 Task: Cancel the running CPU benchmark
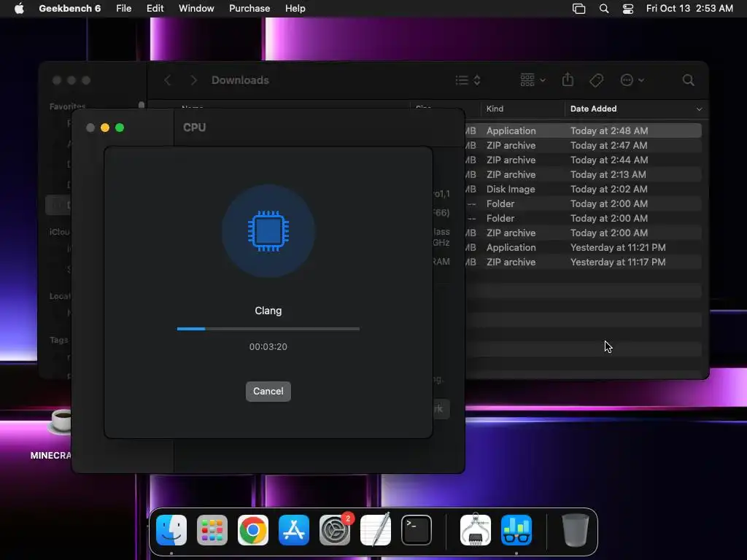pyautogui.click(x=268, y=392)
